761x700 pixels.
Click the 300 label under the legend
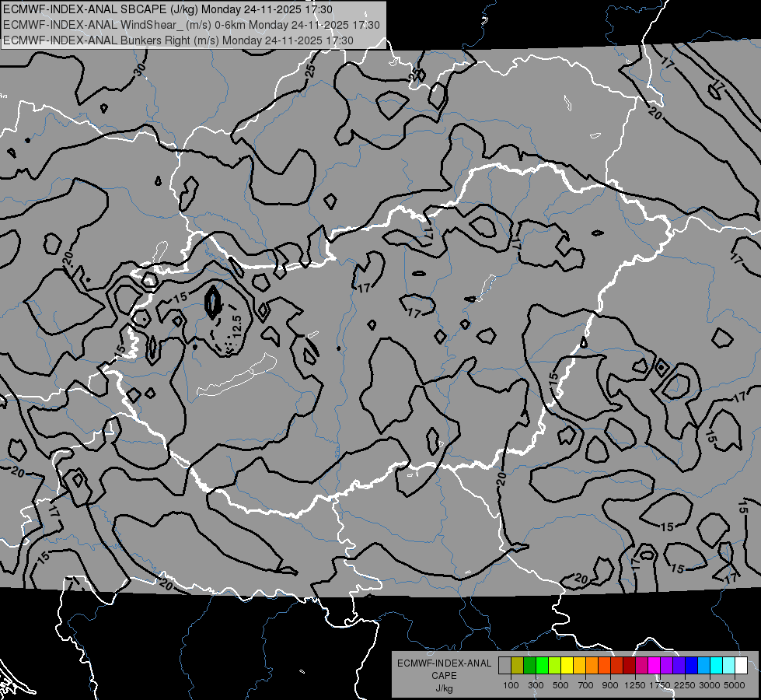(536, 685)
